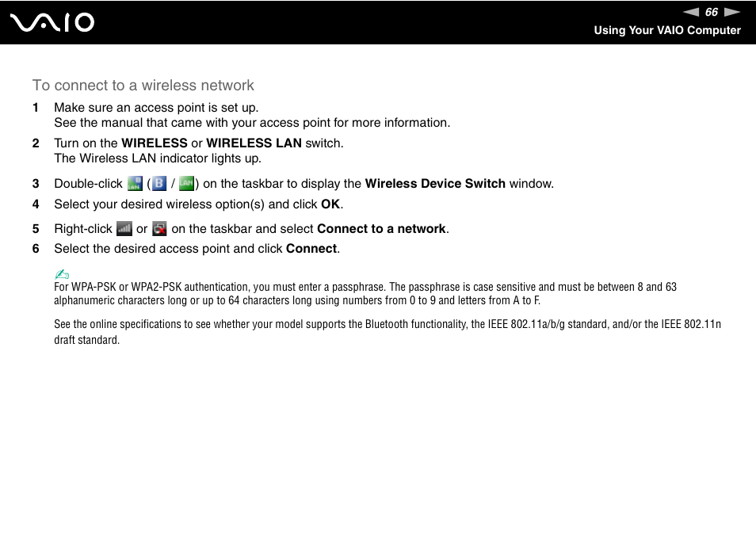Click the text 'Make sure an access point is set up.'
This screenshot has height=534, width=756.
156,108
